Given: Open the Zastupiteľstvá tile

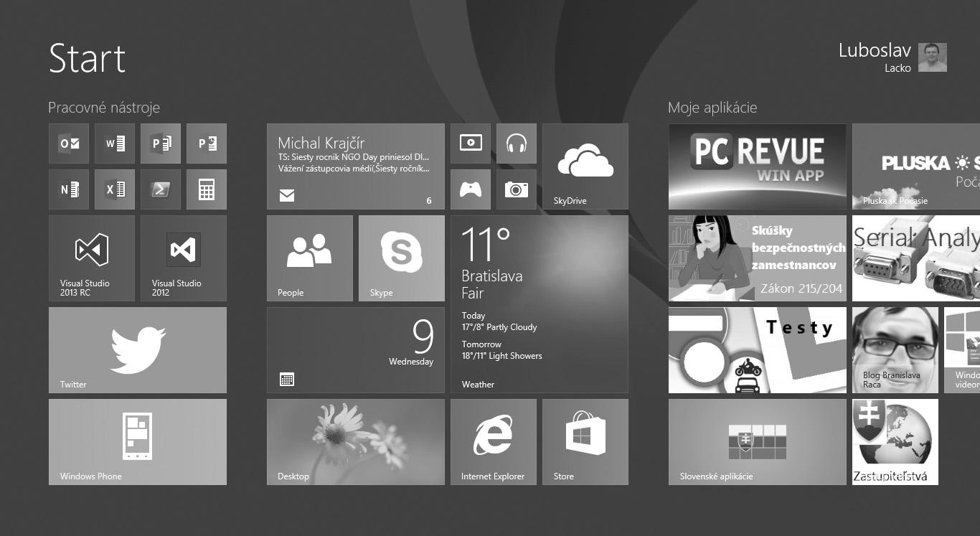Looking at the screenshot, I should coord(895,442).
